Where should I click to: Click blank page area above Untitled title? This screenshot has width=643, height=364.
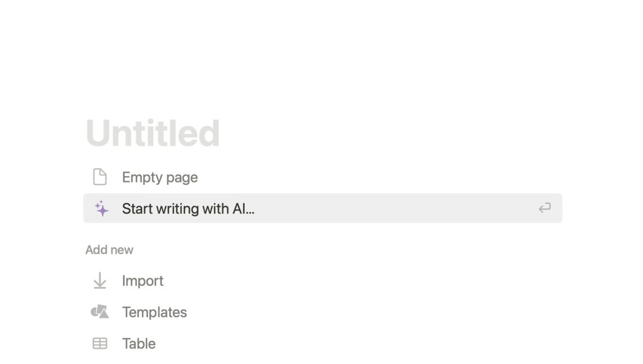click(x=323, y=57)
